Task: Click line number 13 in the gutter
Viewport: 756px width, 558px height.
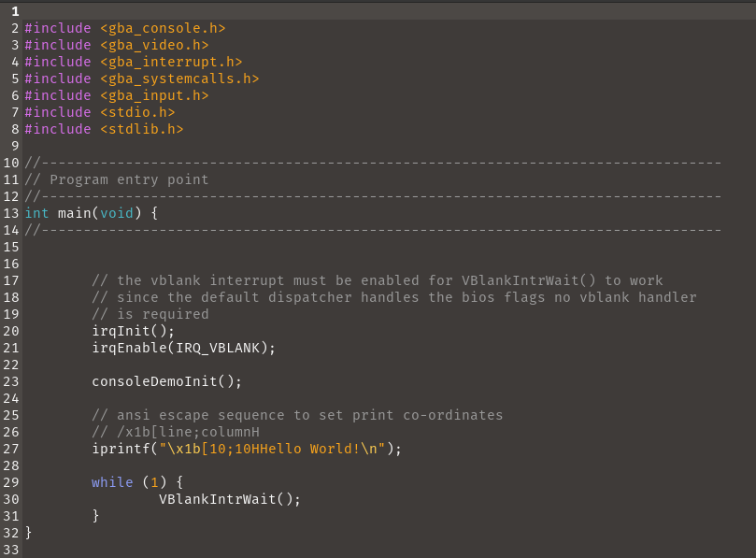Action: coord(11,213)
